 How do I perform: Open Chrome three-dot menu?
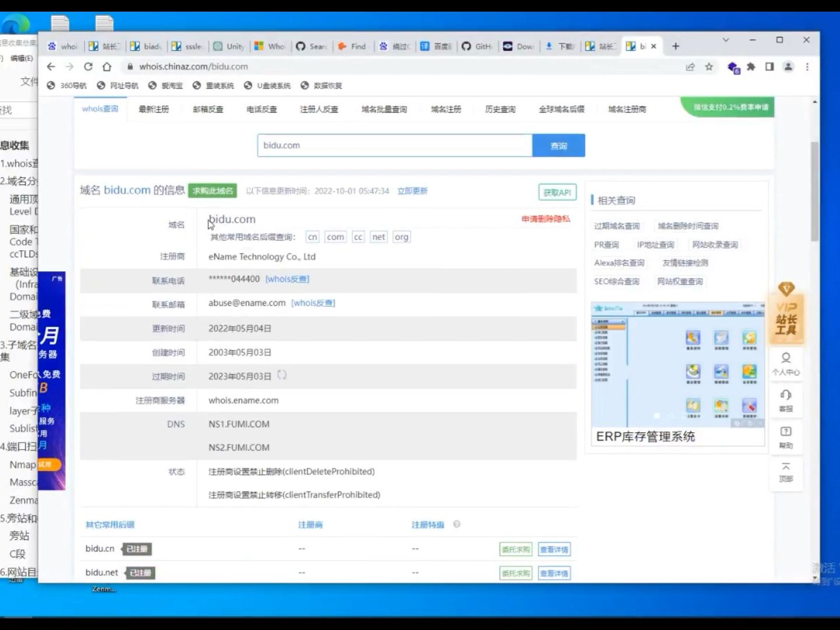[x=807, y=66]
